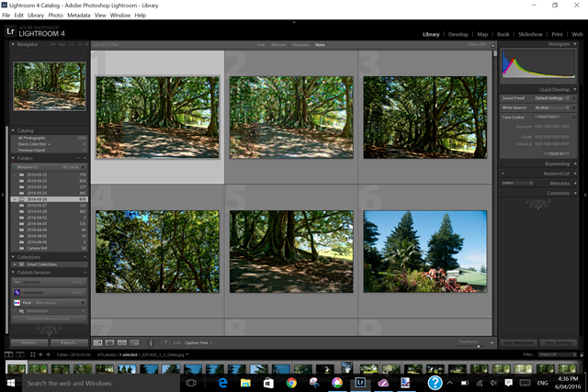
Task: Click the Lightroom Lr logo identity plate
Action: [x=10, y=31]
